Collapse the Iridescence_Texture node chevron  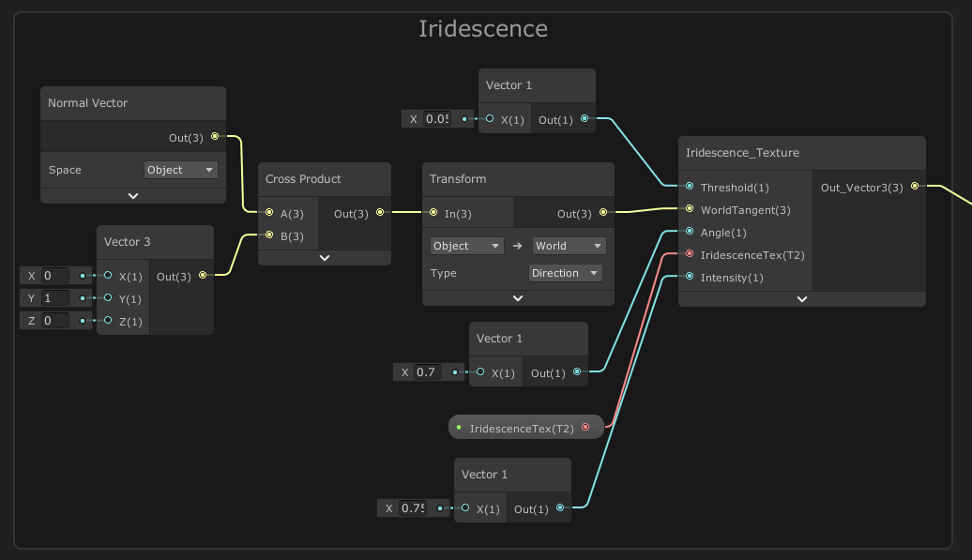[x=801, y=299]
